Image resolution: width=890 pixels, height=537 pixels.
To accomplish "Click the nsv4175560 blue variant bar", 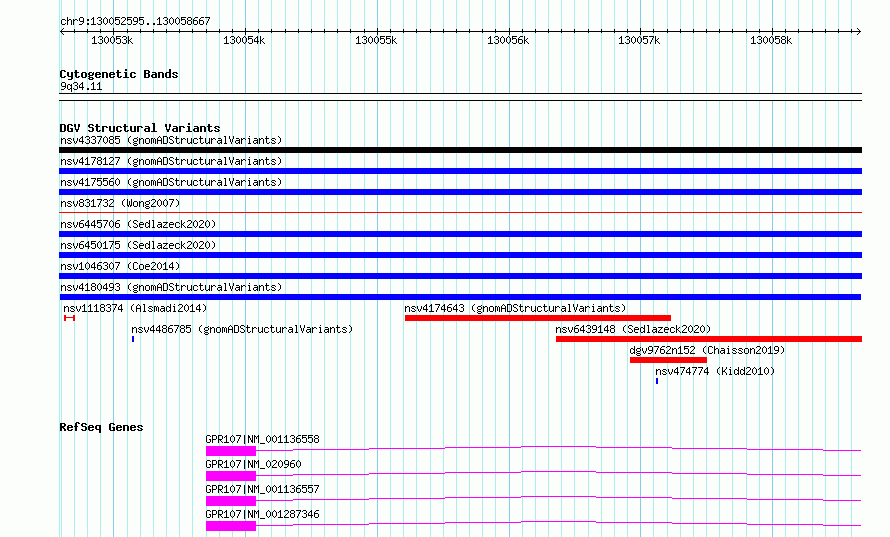I will click(460, 192).
